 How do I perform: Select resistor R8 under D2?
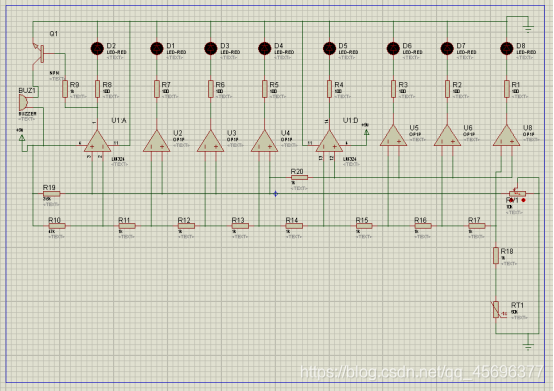[98, 89]
